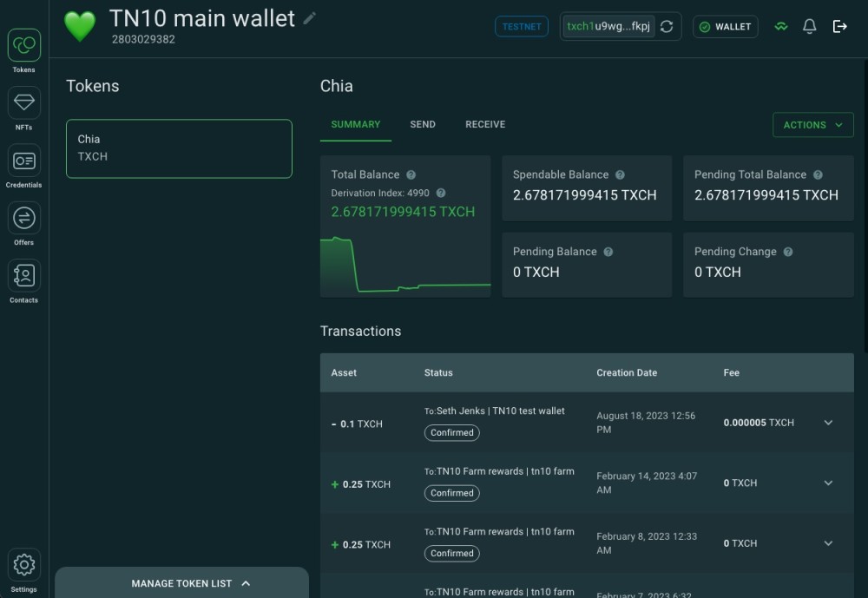Edit wallet name with pencil icon
Screen dimensions: 868x598
pos(310,18)
